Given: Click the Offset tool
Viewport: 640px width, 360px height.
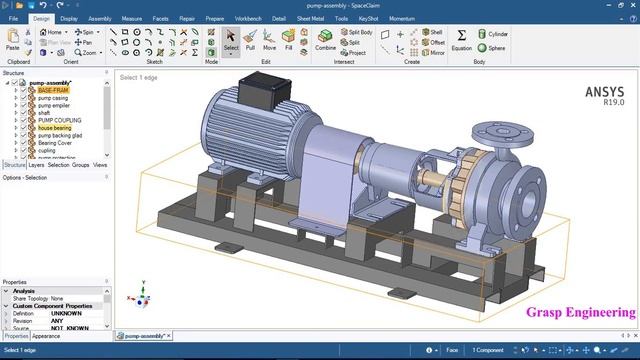Looking at the screenshot, I should 433,42.
